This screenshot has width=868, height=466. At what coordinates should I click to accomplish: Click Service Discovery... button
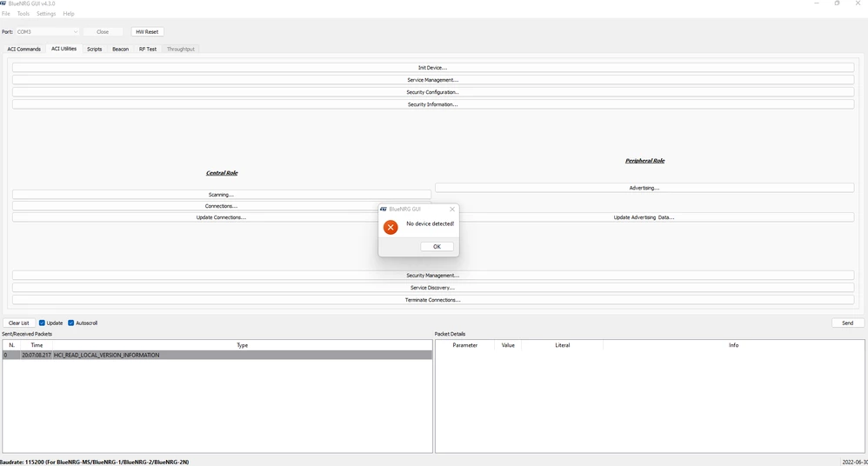point(433,288)
